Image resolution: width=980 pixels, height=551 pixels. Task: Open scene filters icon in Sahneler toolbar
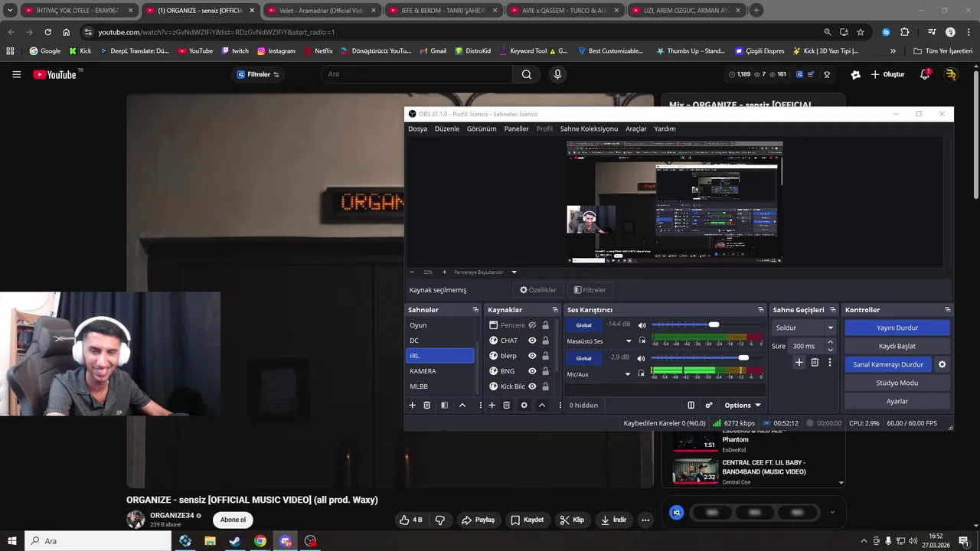coord(444,405)
